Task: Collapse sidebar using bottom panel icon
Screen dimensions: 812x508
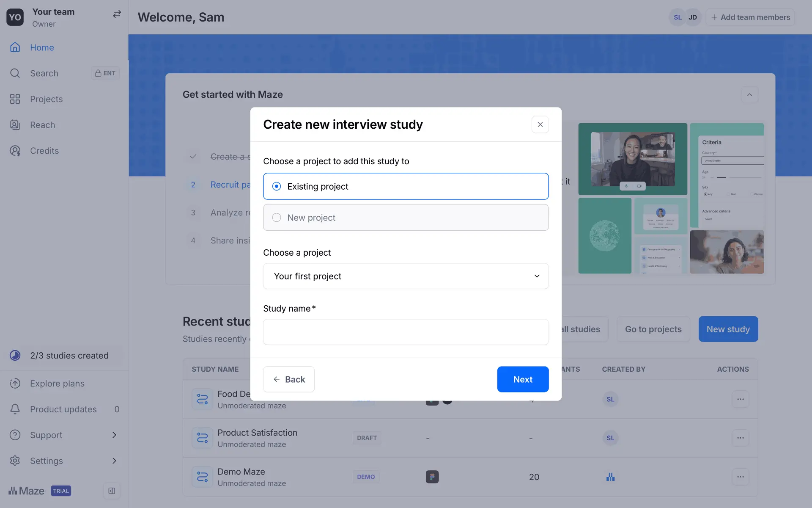Action: (x=112, y=491)
